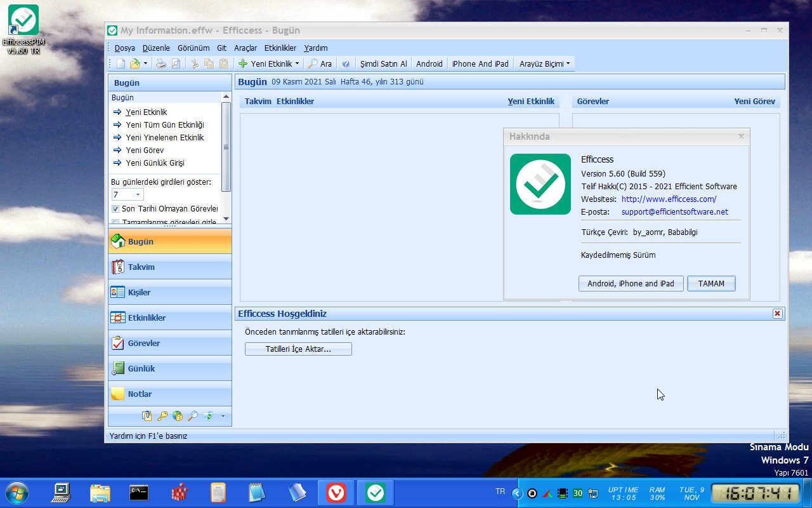Click the Vivaldi browser taskbar icon
812x508 pixels.
336,493
